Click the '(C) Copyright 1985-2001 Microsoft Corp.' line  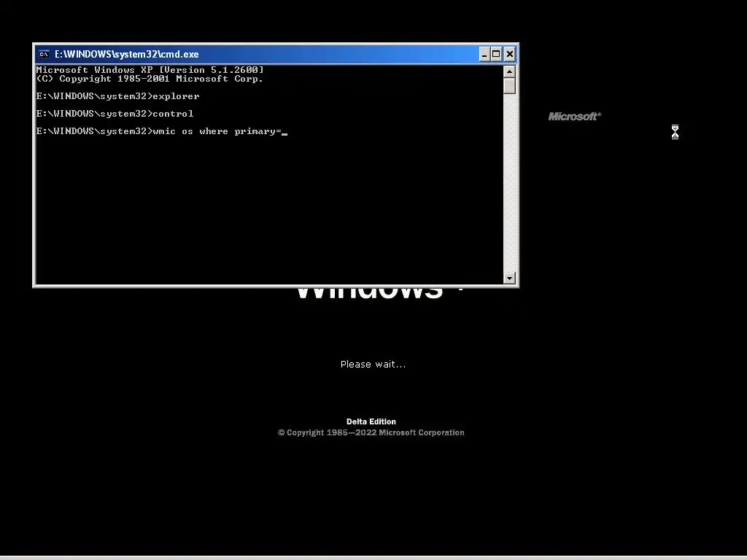coord(150,79)
